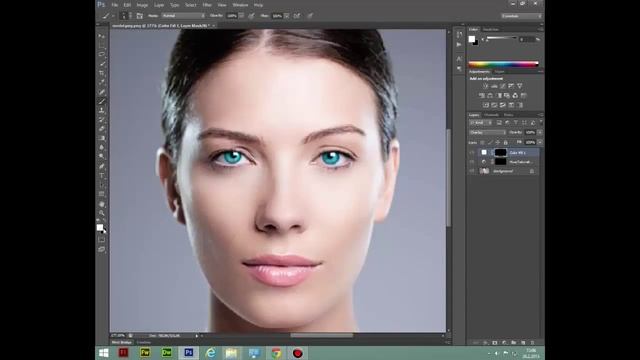Viewport: 640px width, 360px height.
Task: Select the Lasso tool
Action: [x=102, y=54]
